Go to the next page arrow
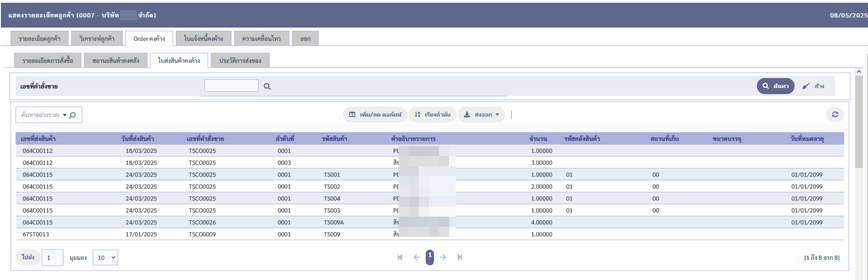The height and width of the screenshot is (280, 868). [443, 258]
